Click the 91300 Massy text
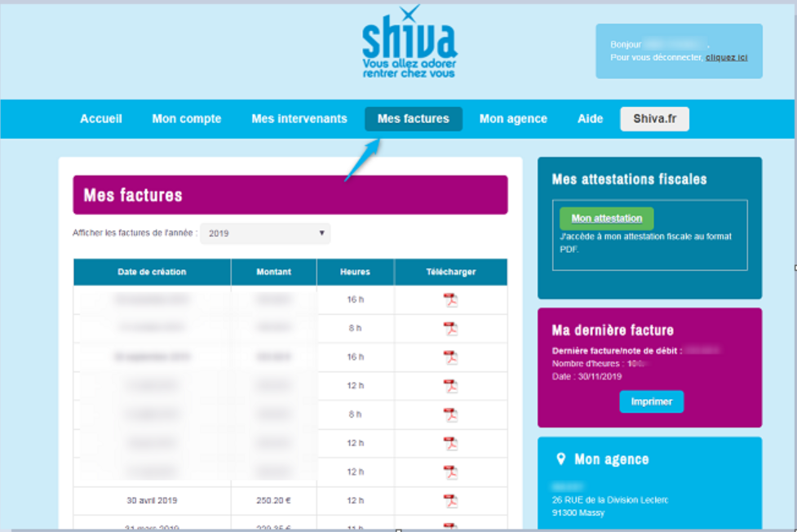The image size is (797, 532). (578, 513)
